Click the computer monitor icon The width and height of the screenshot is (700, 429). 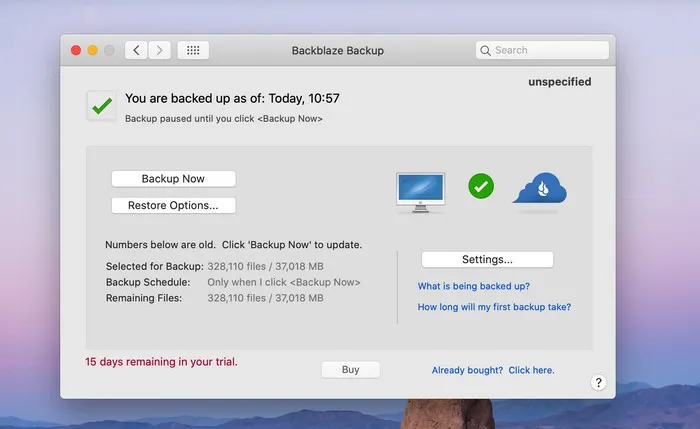click(x=421, y=192)
